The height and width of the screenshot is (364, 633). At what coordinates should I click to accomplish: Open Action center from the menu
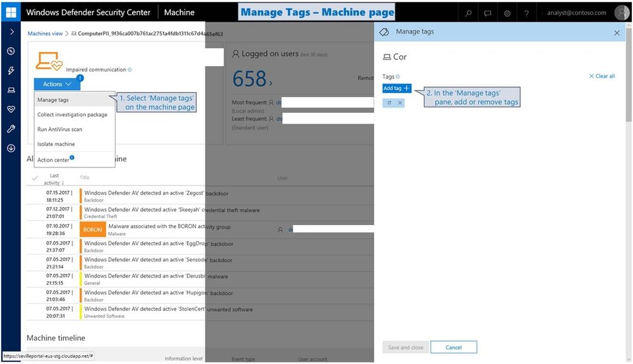[x=75, y=160]
